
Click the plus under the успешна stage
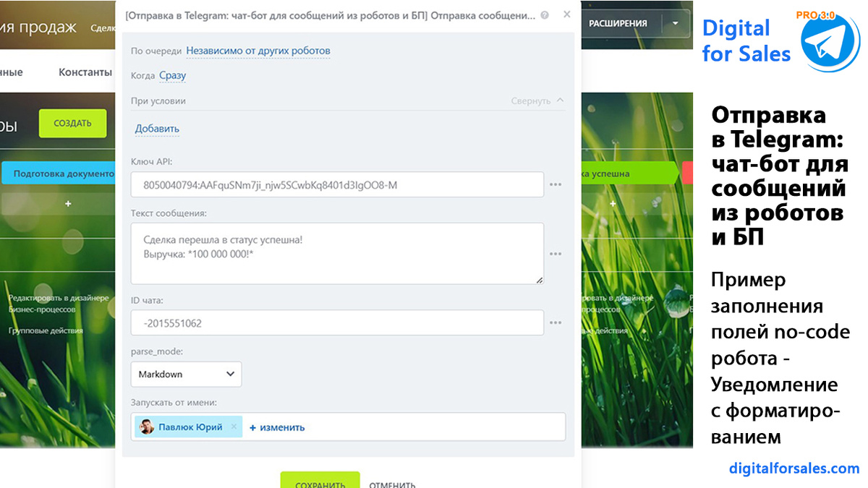(613, 204)
